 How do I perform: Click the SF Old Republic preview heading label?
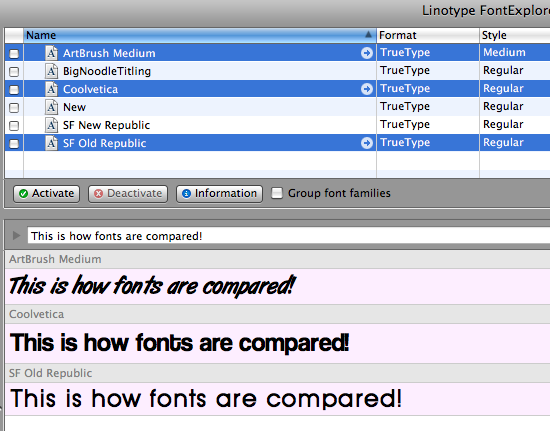[x=51, y=373]
